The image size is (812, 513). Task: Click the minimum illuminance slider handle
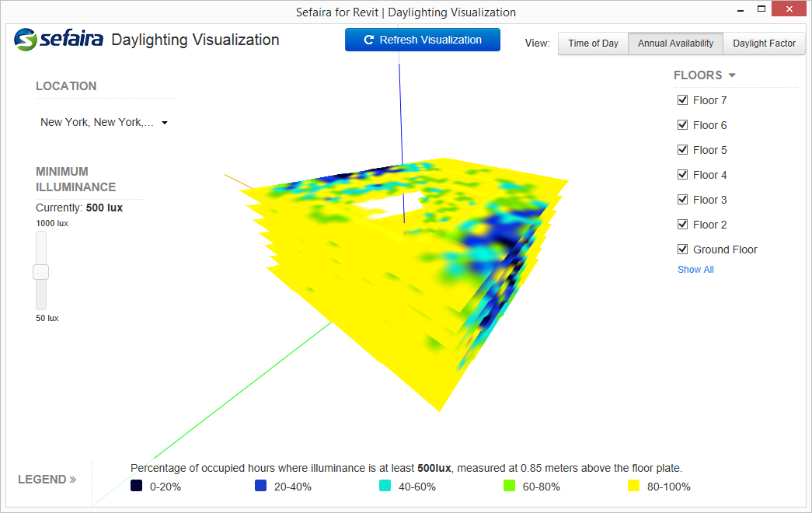(x=41, y=272)
